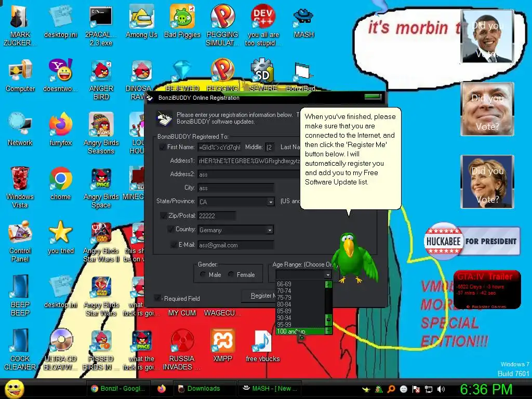Click into the First Name field

pos(220,147)
